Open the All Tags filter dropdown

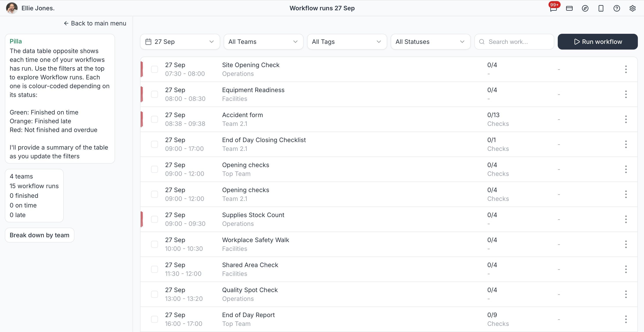(x=347, y=42)
